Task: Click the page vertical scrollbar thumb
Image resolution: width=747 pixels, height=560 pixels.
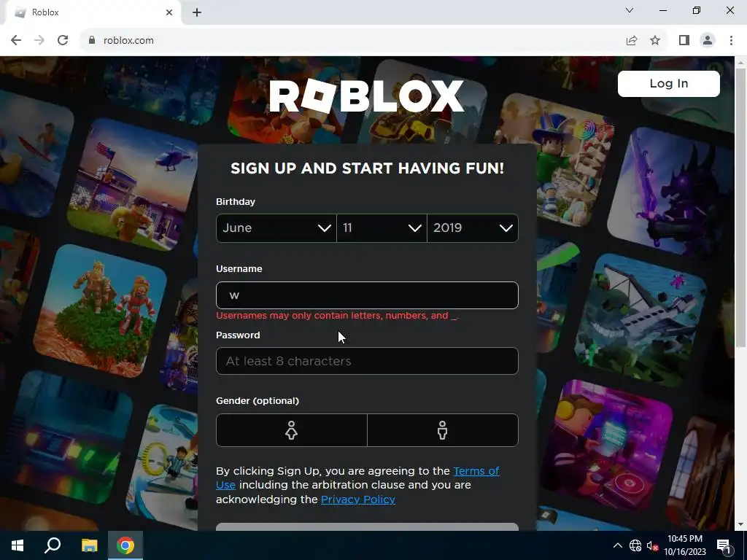Action: [740, 207]
